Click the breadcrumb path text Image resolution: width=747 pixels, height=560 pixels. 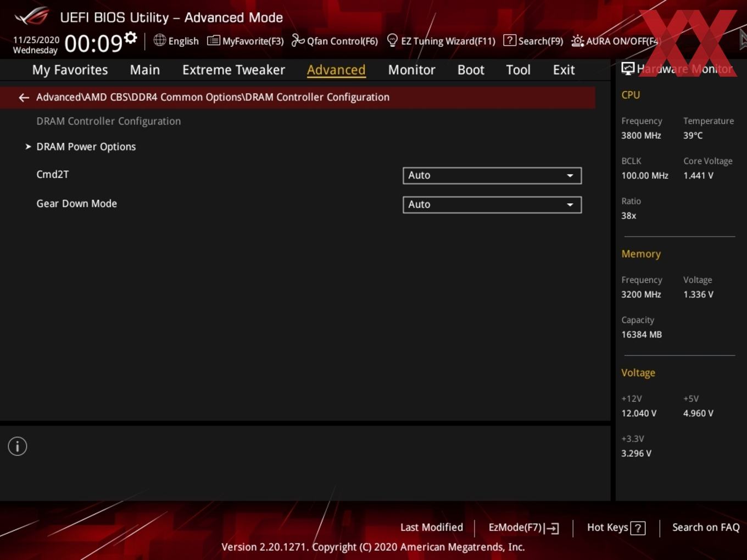[213, 97]
